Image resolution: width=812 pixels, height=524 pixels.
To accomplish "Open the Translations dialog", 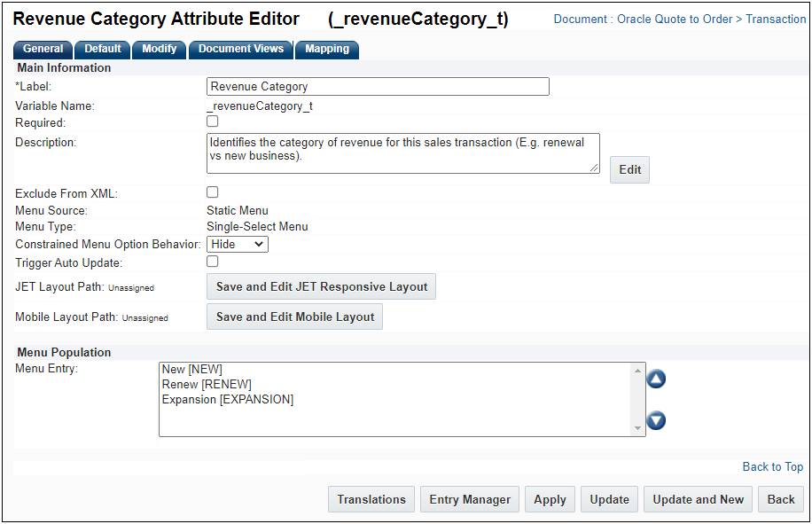I will click(371, 498).
